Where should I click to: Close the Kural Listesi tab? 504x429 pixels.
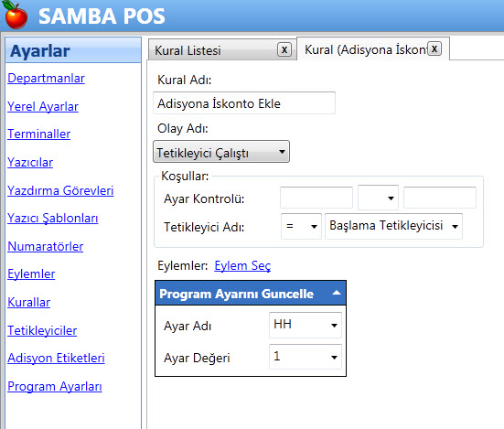pos(284,49)
